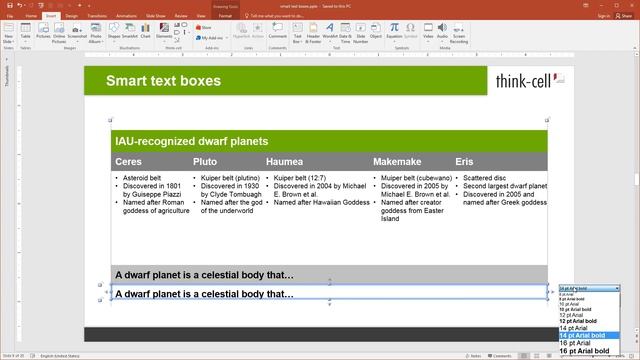The height and width of the screenshot is (360, 640).
Task: Insert a Chart
Action: (x=145, y=31)
